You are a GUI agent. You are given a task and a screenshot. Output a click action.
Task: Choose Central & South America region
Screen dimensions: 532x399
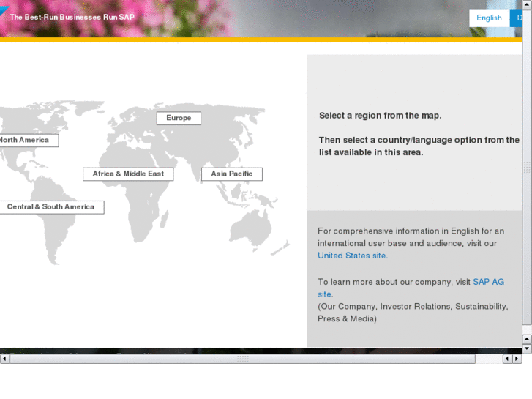(51, 207)
